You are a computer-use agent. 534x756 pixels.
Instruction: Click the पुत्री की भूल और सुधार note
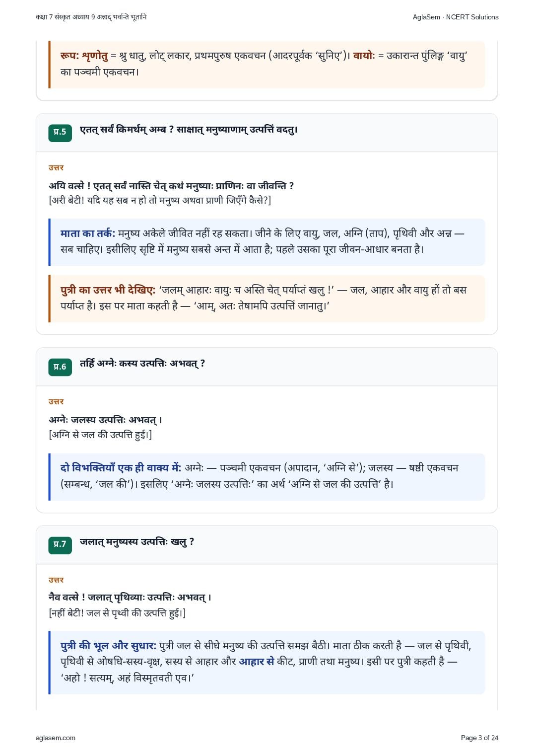pos(267,662)
